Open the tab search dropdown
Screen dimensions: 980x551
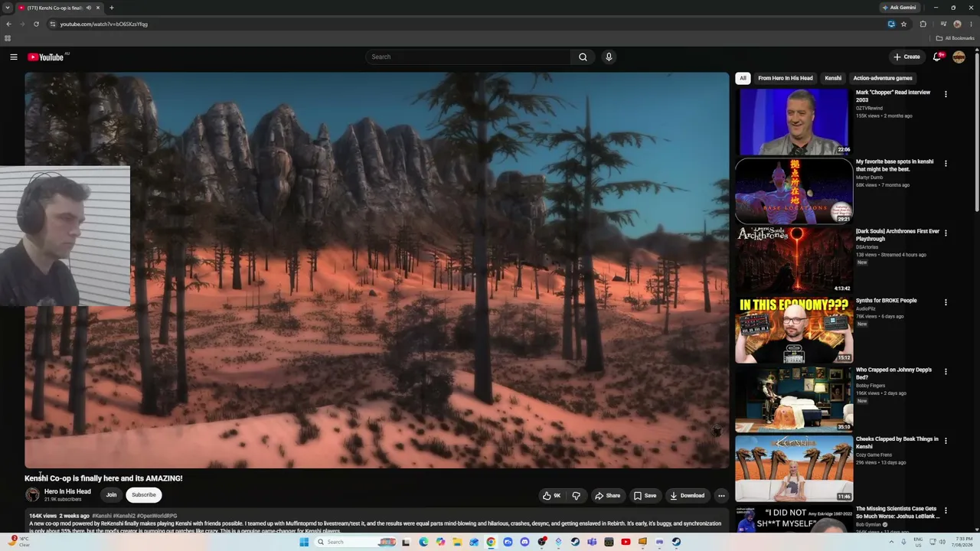tap(8, 8)
